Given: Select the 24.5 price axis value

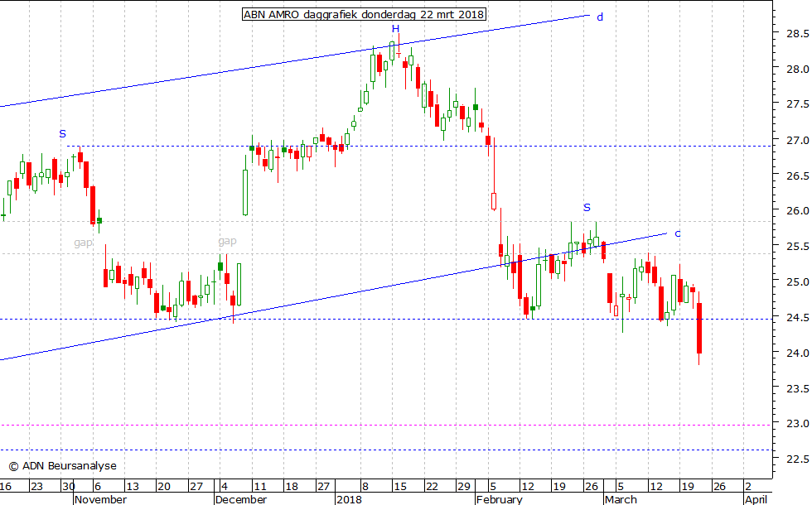Looking at the screenshot, I should [797, 318].
